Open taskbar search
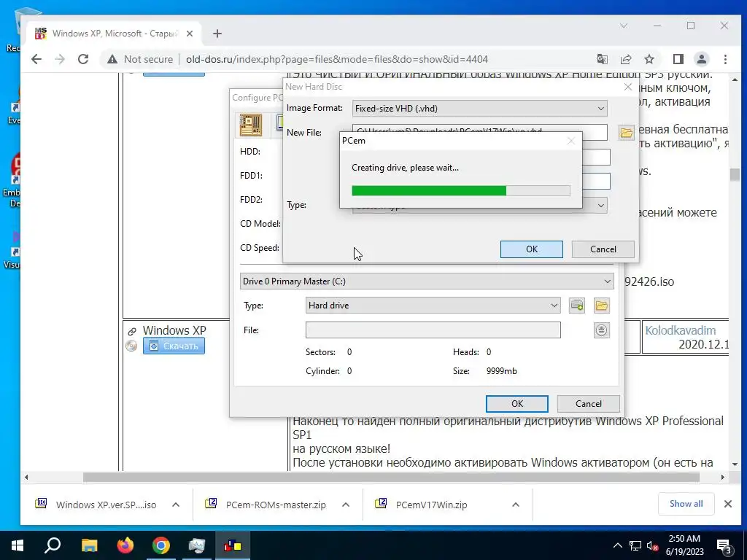 coord(53,545)
